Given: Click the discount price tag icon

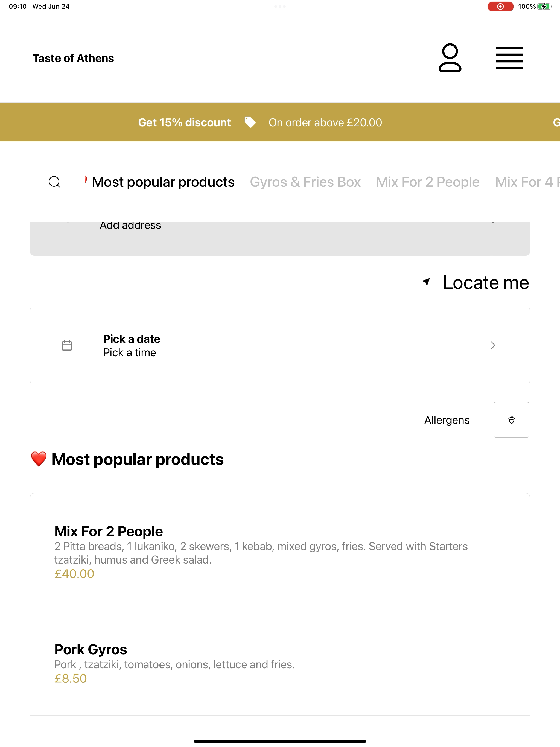Looking at the screenshot, I should click(250, 122).
